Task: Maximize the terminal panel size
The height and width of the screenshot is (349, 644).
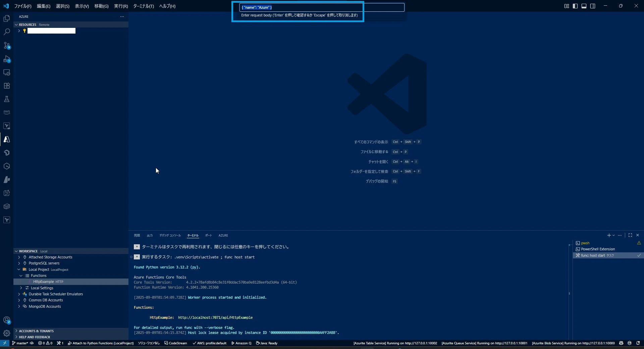Action: (x=630, y=235)
